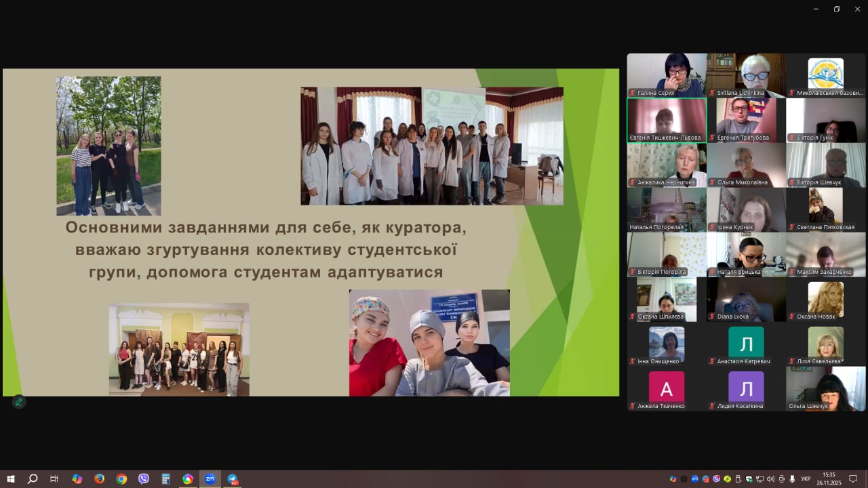Open Windows Search magnifier icon
Screen dimensions: 868x488
32,479
